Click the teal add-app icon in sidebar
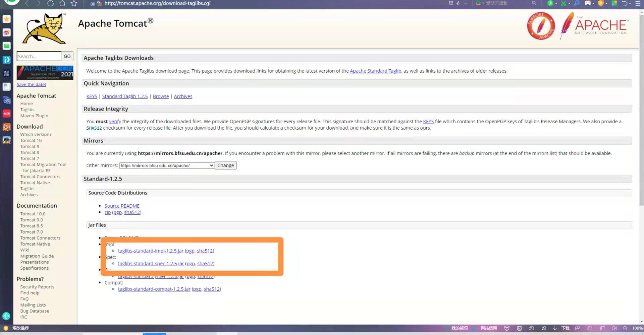Screen dimensions: 644x335 click(6, 316)
